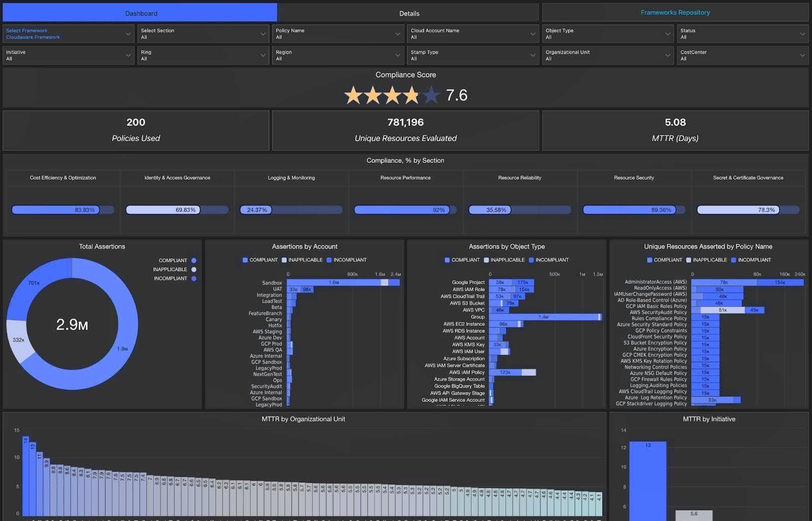812x521 pixels.
Task: Expand the Object Type dropdown
Action: pos(608,33)
